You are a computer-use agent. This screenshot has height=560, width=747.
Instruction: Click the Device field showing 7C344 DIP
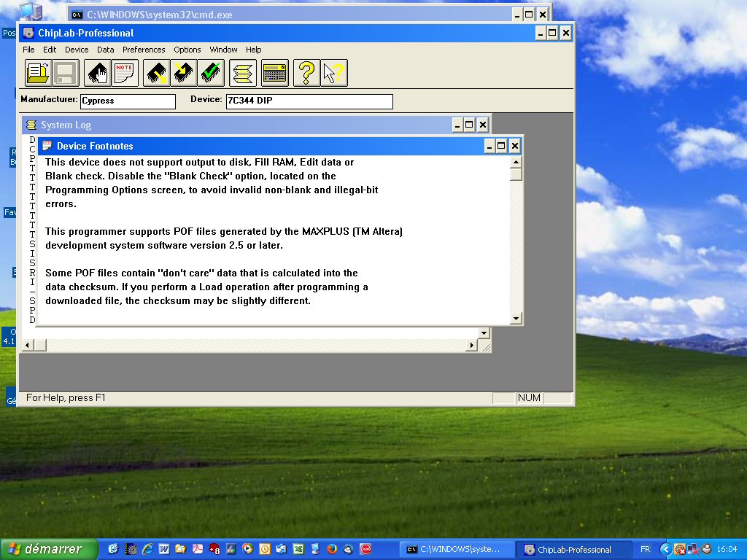pyautogui.click(x=309, y=101)
